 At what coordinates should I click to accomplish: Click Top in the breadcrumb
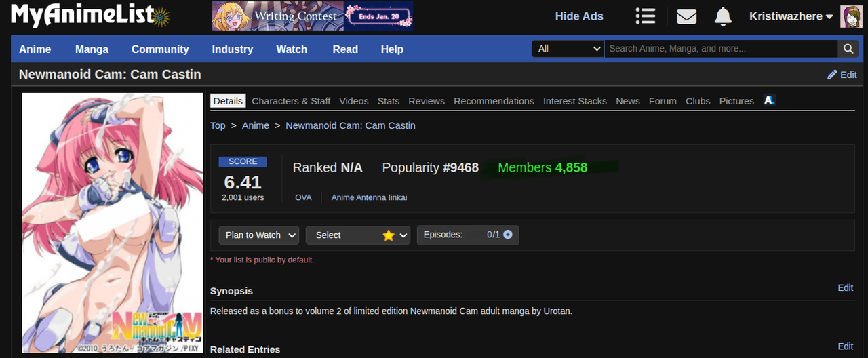(x=218, y=125)
